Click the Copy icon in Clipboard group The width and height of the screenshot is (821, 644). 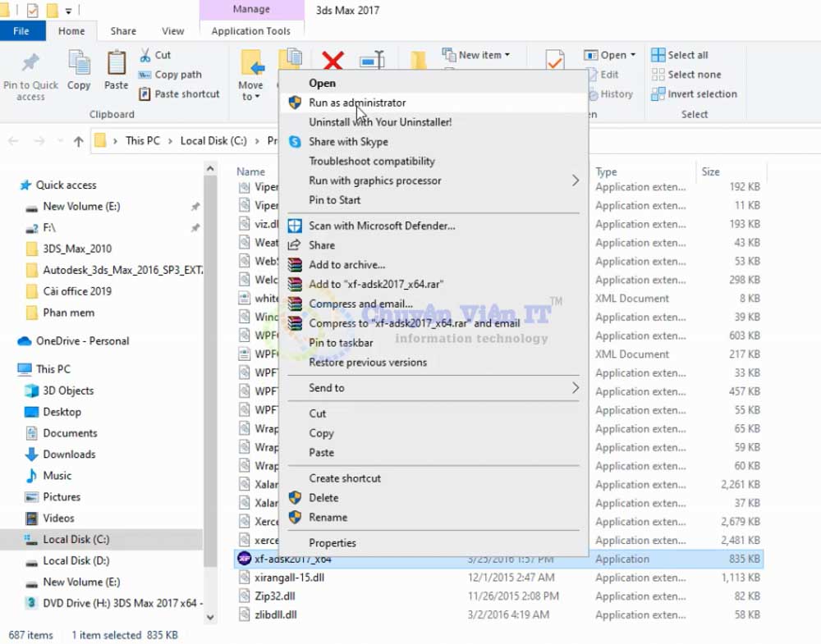point(79,64)
